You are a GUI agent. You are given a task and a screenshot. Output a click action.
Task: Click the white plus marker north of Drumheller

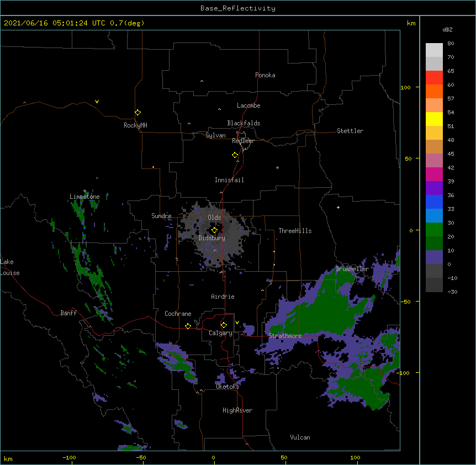pos(338,207)
